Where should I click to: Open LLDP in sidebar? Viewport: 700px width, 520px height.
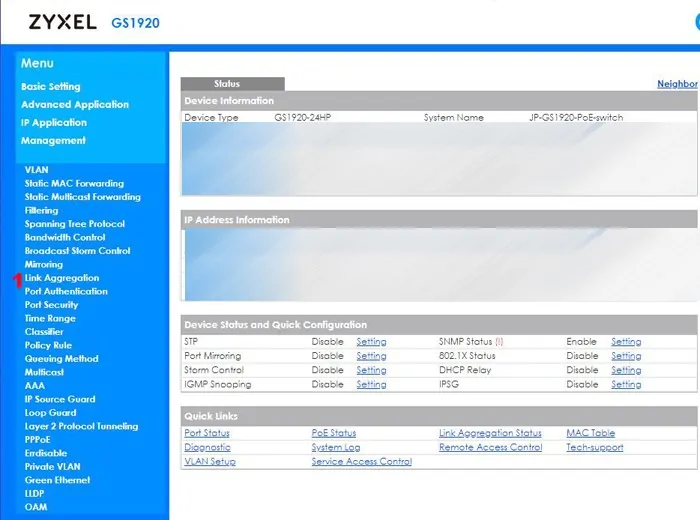[34, 494]
